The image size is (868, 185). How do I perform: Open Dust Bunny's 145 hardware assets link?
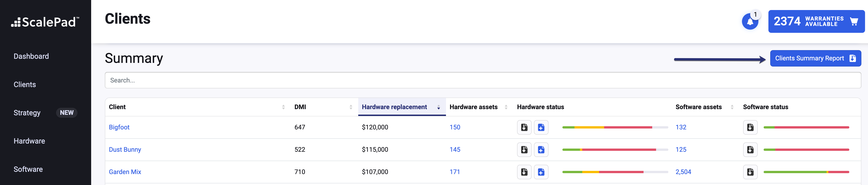click(x=455, y=150)
